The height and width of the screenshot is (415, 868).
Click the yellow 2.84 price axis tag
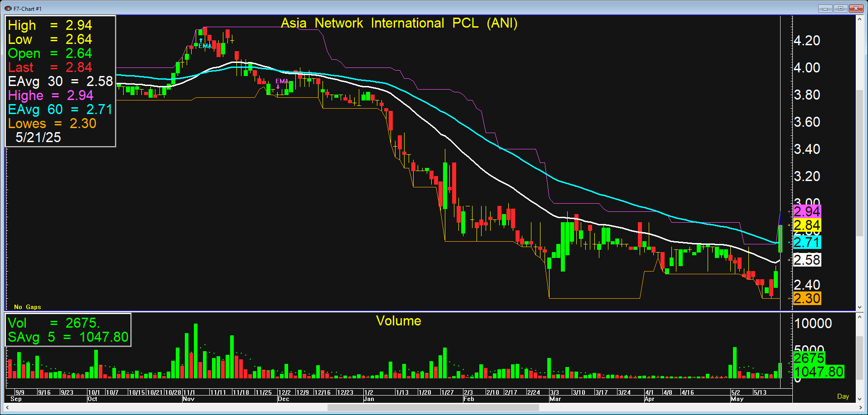(x=807, y=225)
